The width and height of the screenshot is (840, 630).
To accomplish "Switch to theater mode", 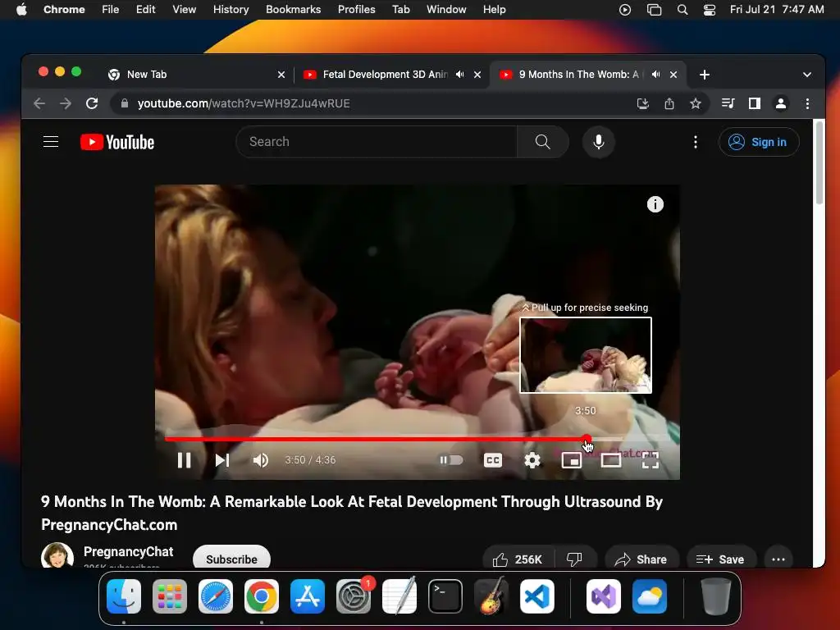I will pos(610,460).
